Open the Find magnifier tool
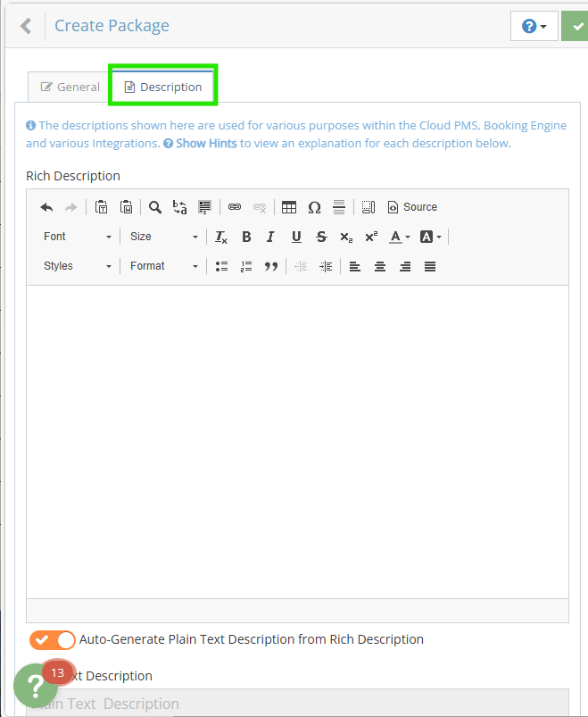This screenshot has width=588, height=717. tap(155, 207)
